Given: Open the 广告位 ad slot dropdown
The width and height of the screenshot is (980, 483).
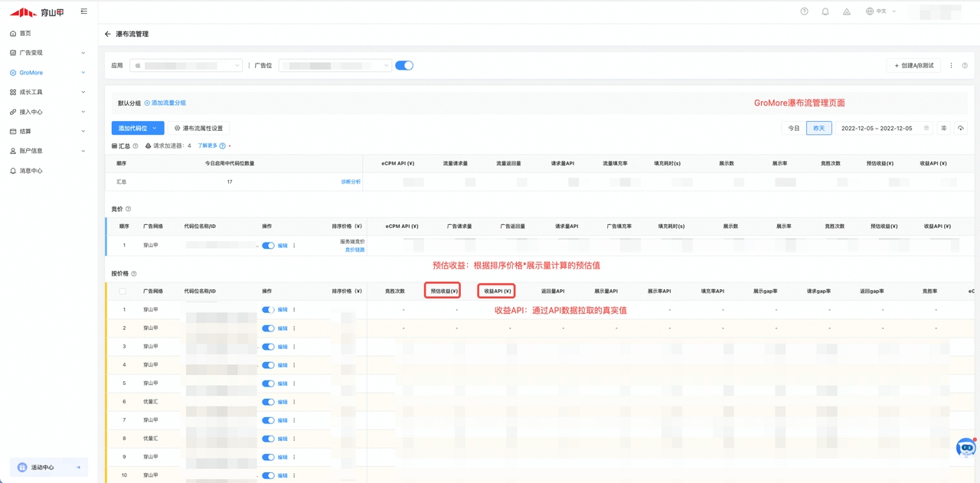Looking at the screenshot, I should pos(335,66).
